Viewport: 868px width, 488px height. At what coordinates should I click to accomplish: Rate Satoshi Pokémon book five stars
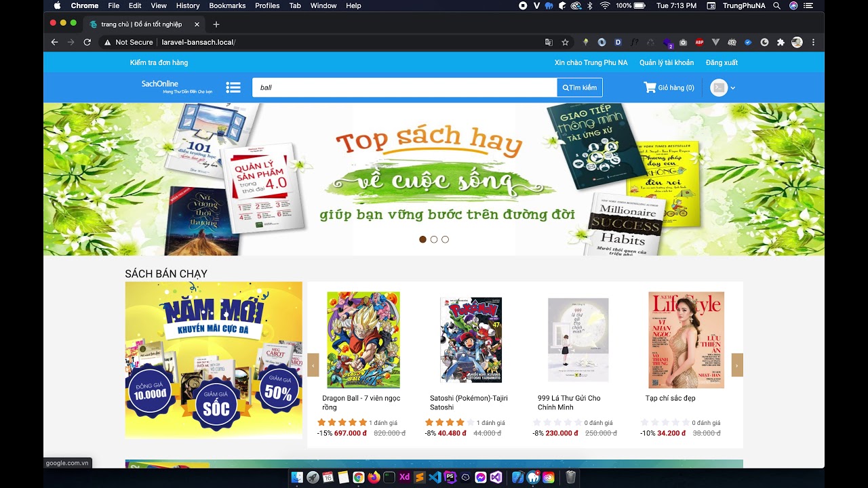click(470, 422)
